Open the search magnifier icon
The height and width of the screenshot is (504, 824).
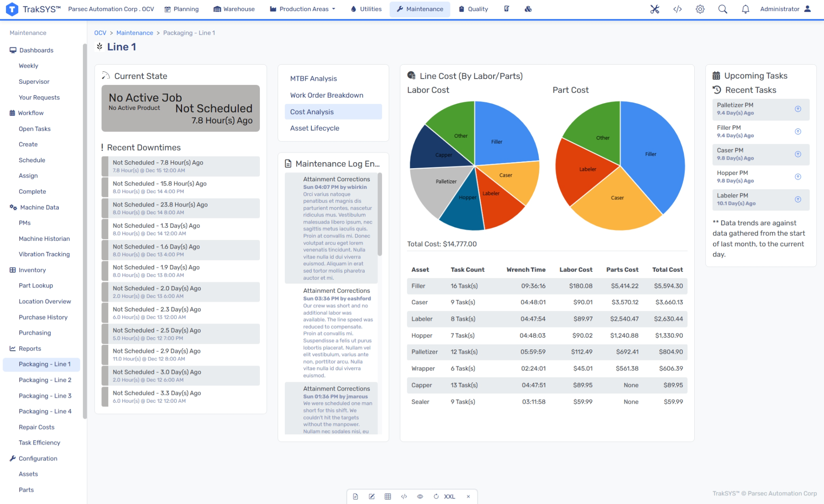coord(723,9)
